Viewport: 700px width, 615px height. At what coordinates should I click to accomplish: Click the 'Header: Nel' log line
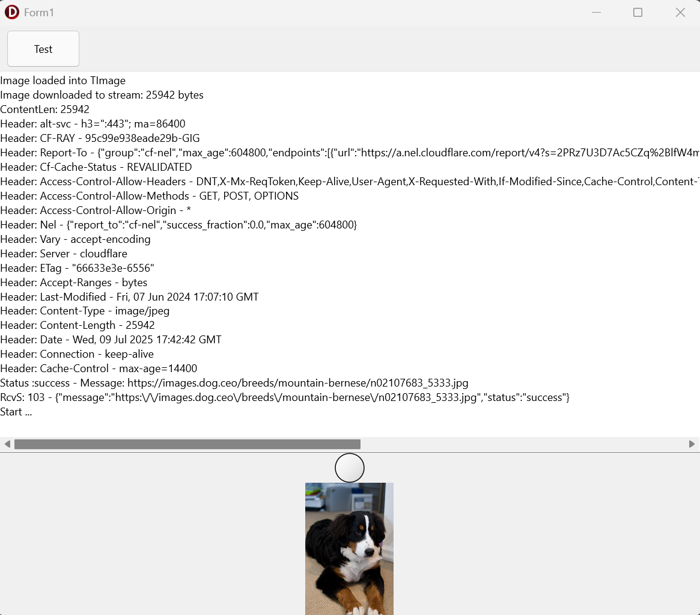click(x=178, y=225)
